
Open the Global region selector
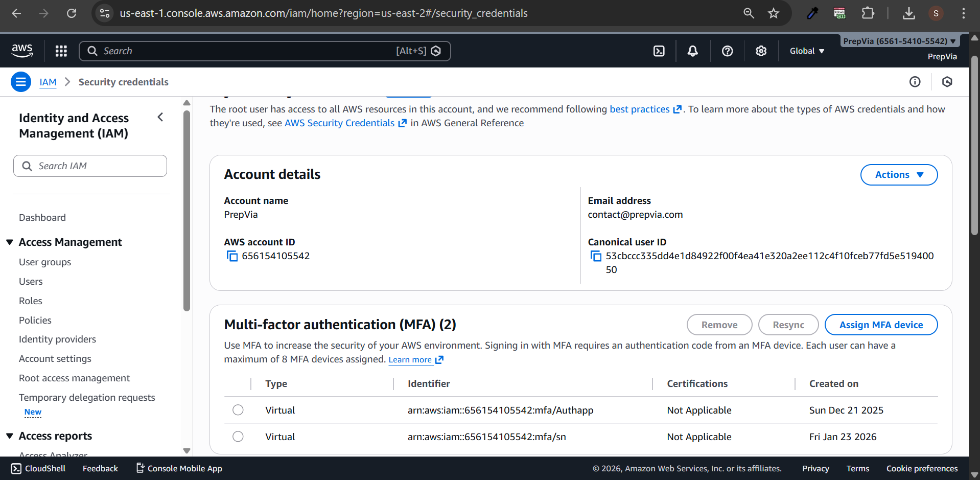coord(807,51)
